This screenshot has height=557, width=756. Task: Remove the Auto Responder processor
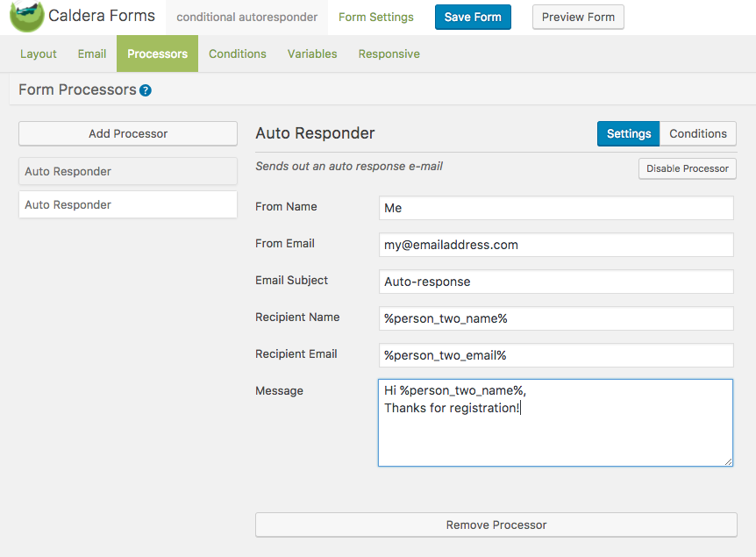(496, 525)
